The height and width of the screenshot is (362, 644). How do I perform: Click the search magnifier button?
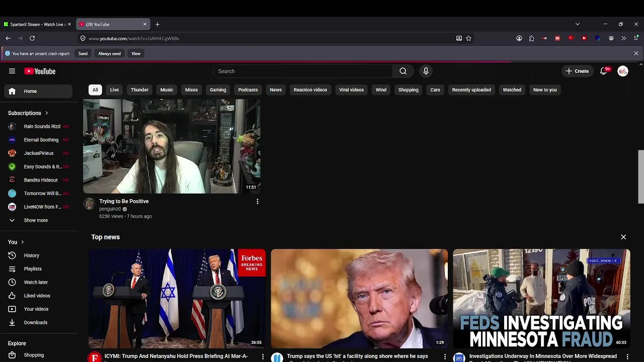tap(403, 71)
